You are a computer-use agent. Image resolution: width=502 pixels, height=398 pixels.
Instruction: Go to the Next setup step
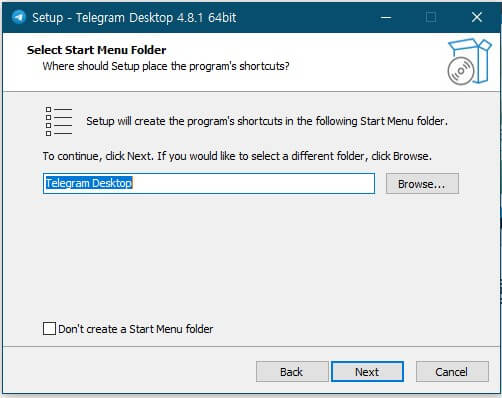(x=367, y=372)
